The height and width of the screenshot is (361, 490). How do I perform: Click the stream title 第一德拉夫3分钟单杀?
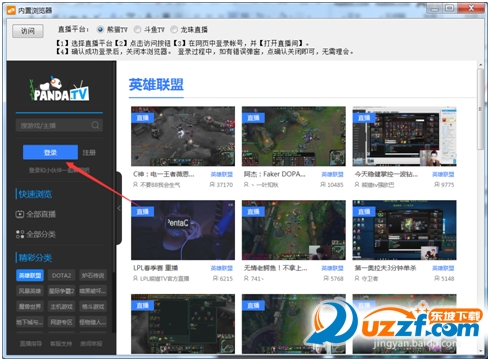coord(385,268)
